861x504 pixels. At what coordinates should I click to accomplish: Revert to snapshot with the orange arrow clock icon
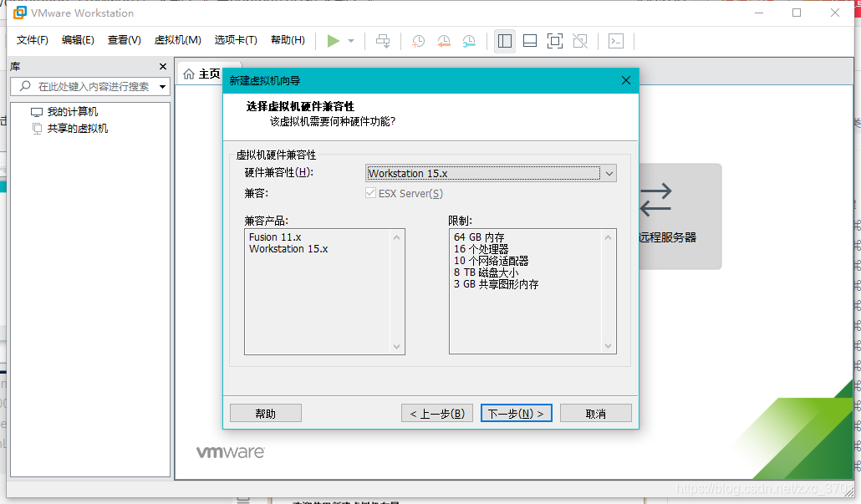[444, 41]
